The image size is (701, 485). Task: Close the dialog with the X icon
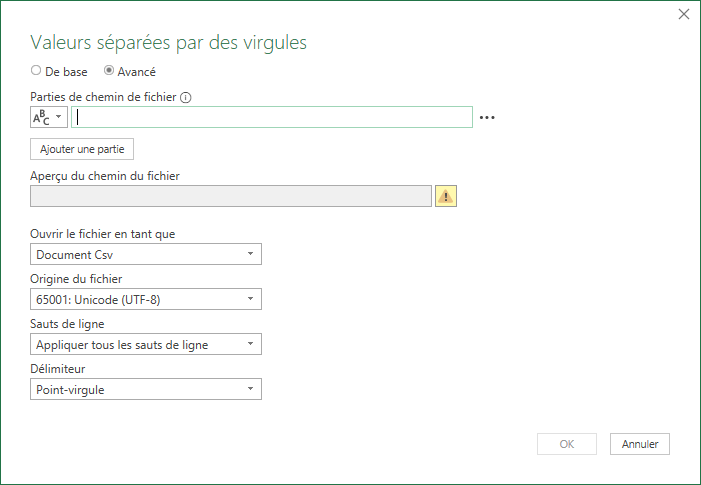click(684, 14)
